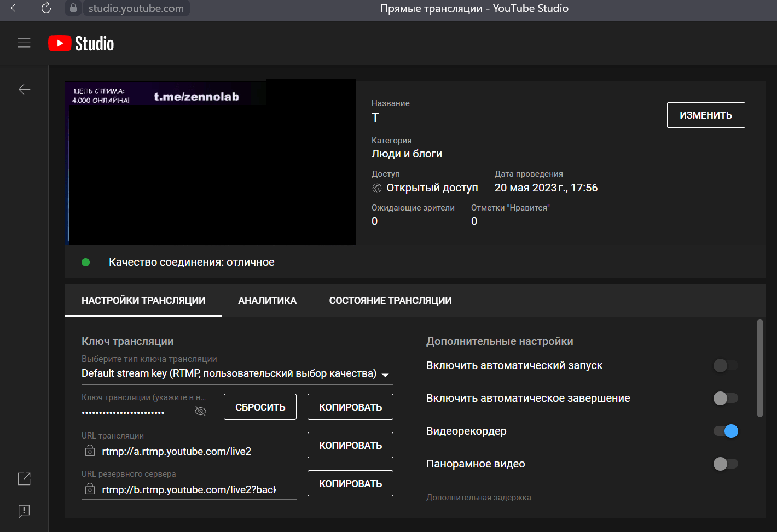The image size is (777, 532).
Task: Click the lock icon beside stream URL
Action: click(x=90, y=451)
